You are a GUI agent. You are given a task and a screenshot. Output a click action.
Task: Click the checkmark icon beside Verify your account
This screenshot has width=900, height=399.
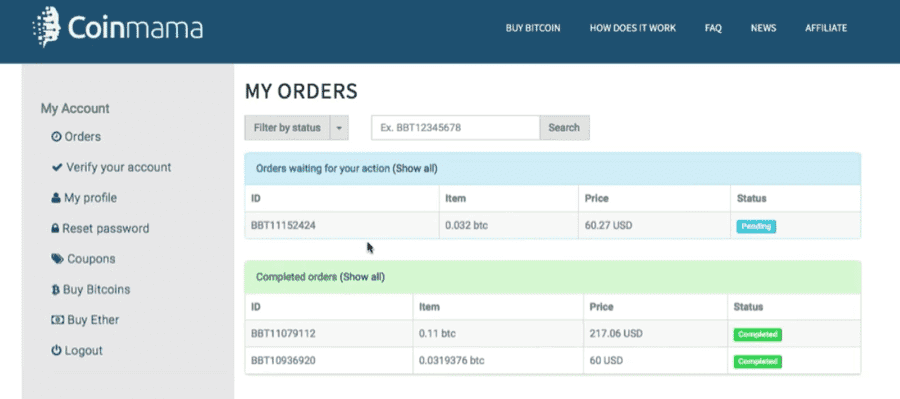click(57, 168)
